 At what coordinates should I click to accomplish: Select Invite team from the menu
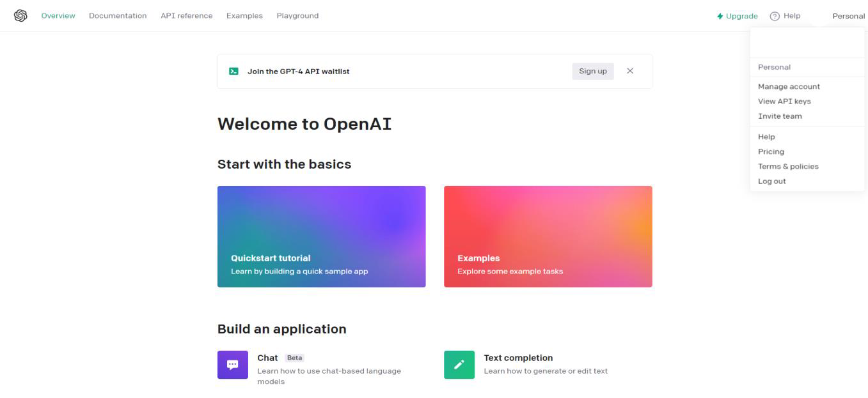coord(780,116)
